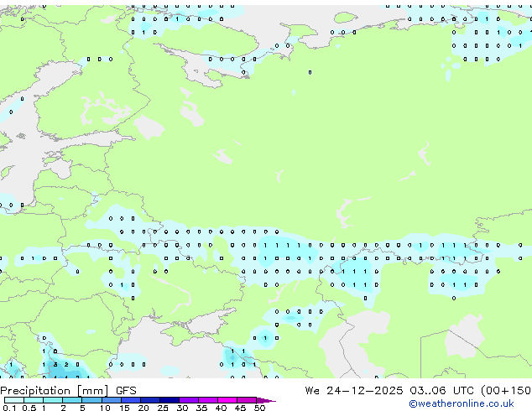Click the '45' legend scale label
This screenshot has height=411, width=532.
coord(240,408)
